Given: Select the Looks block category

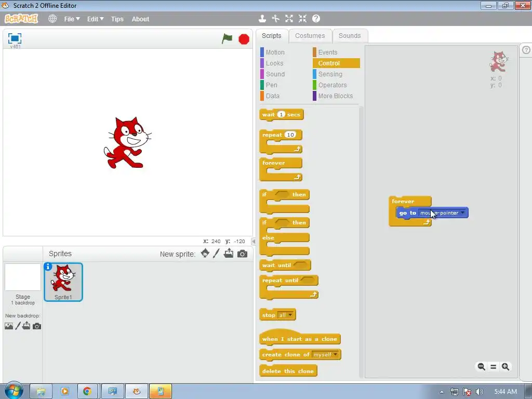Looking at the screenshot, I should pyautogui.click(x=274, y=63).
